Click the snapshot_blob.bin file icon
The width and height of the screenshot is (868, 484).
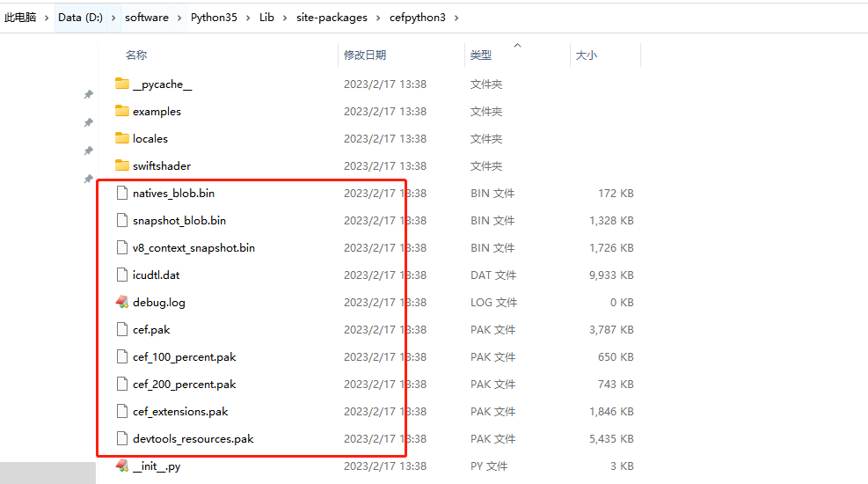click(121, 220)
